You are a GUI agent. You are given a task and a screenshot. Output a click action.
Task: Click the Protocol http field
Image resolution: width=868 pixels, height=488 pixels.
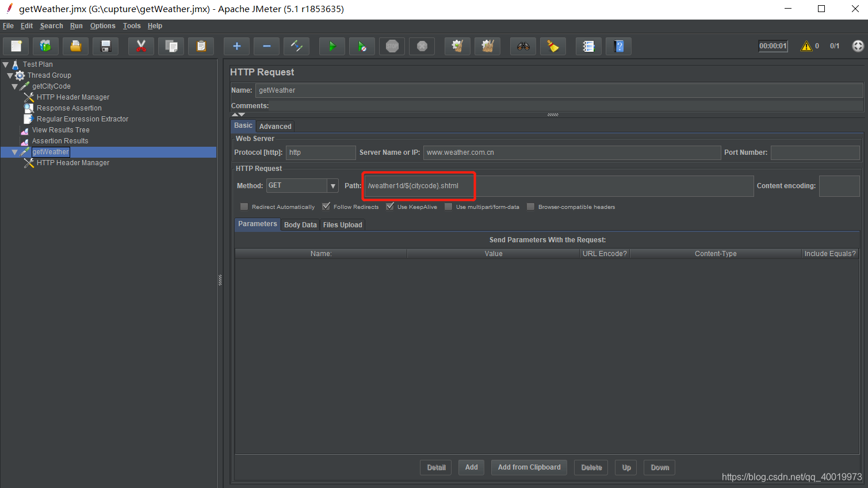[321, 152]
